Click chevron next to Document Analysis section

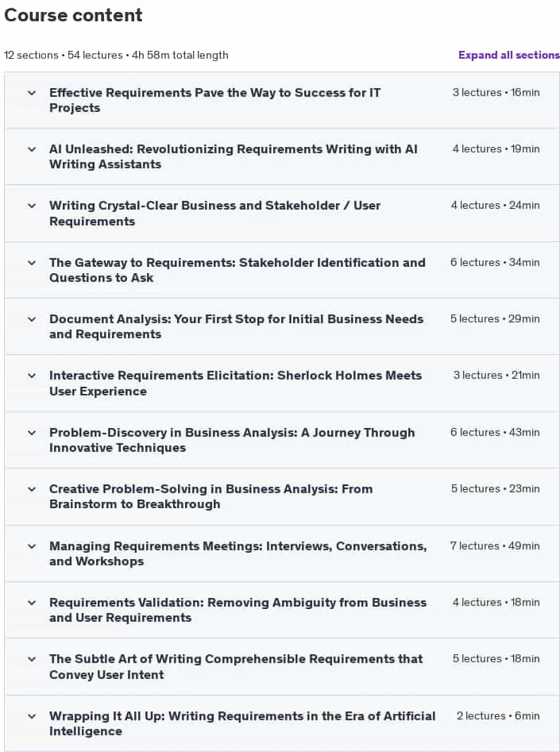point(32,319)
